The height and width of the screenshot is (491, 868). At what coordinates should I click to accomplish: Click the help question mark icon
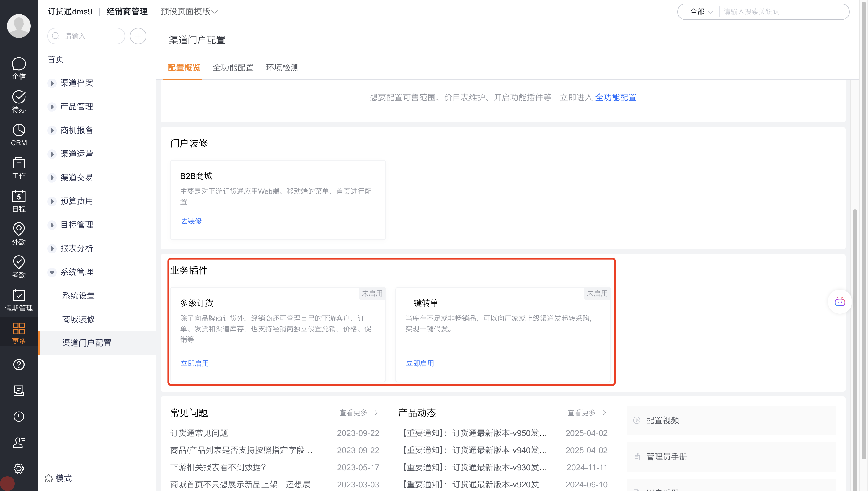click(x=19, y=364)
